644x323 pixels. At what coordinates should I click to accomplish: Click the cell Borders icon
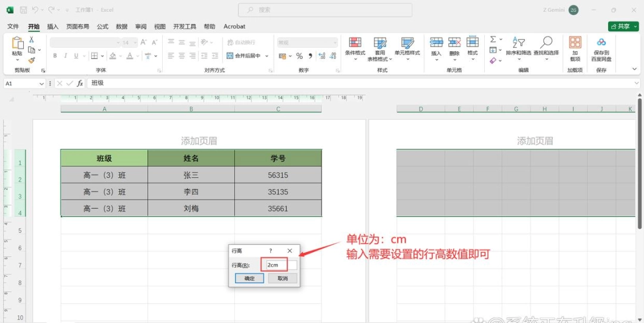tap(94, 56)
